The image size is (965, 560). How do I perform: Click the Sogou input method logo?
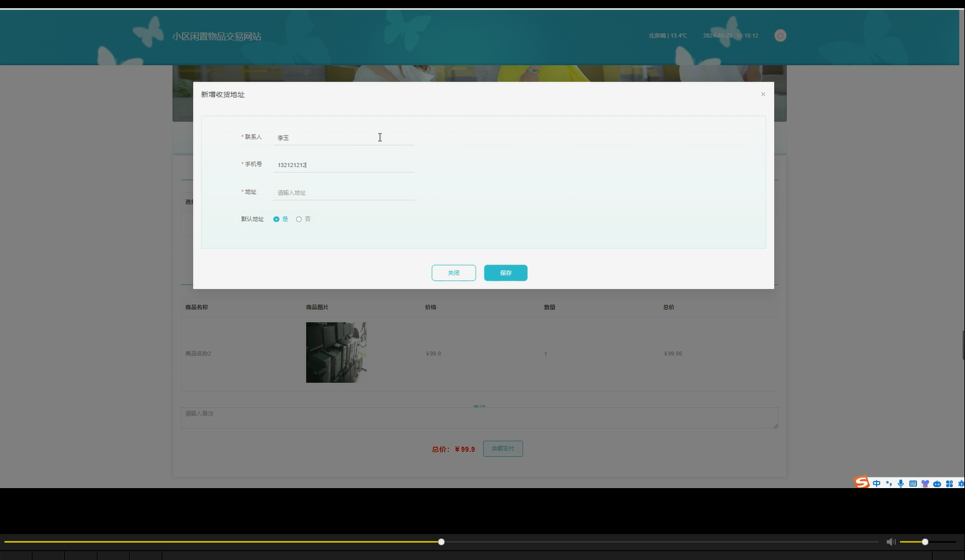point(862,483)
